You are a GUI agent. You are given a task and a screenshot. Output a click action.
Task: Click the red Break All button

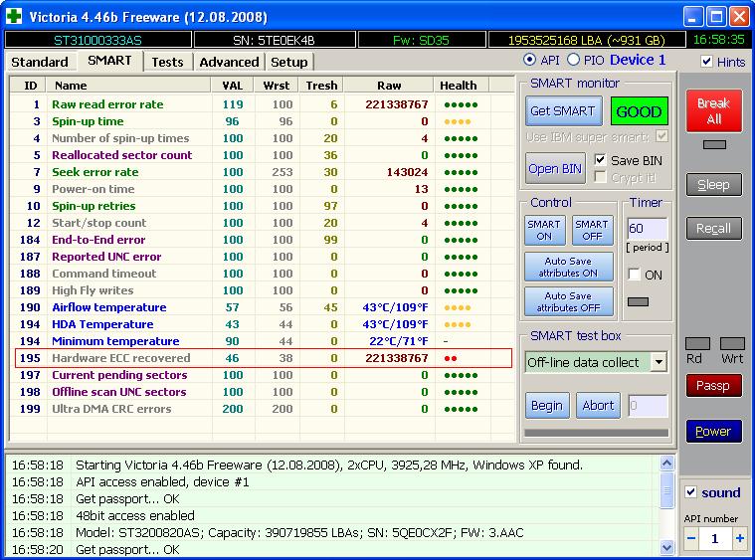pos(713,111)
